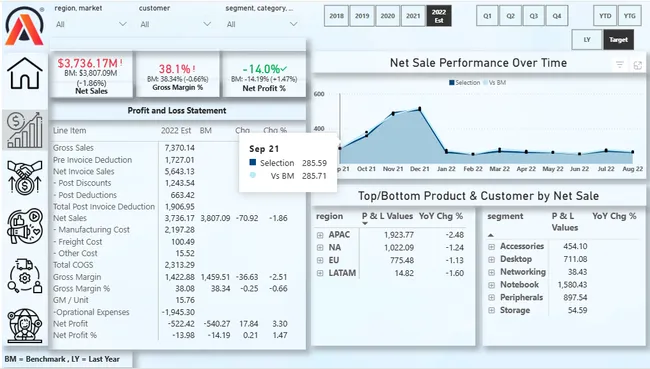Select fiscal year 2019
This screenshot has width=650, height=369.
pyautogui.click(x=362, y=16)
